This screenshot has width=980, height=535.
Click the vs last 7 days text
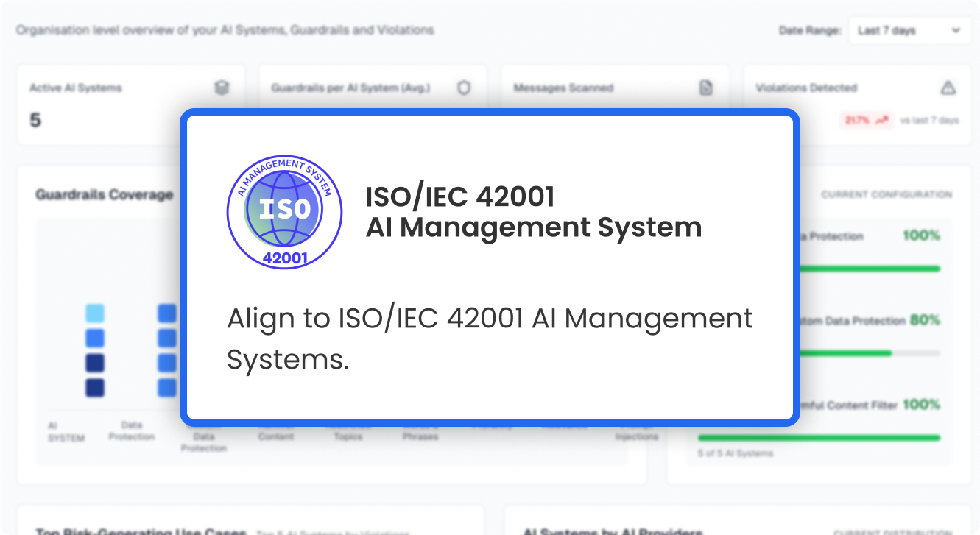point(930,120)
